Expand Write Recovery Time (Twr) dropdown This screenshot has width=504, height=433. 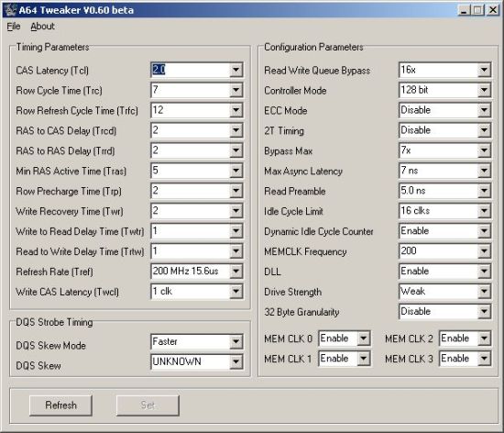[x=236, y=211]
